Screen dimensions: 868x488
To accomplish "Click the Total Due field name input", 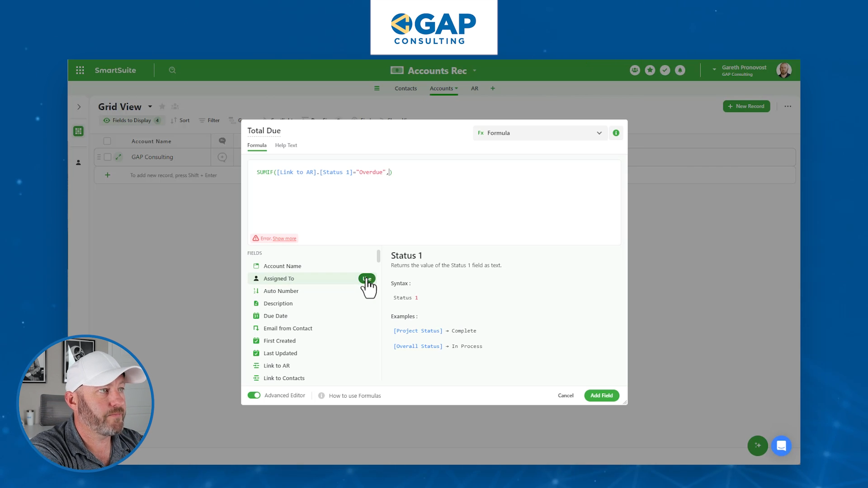I will click(264, 131).
